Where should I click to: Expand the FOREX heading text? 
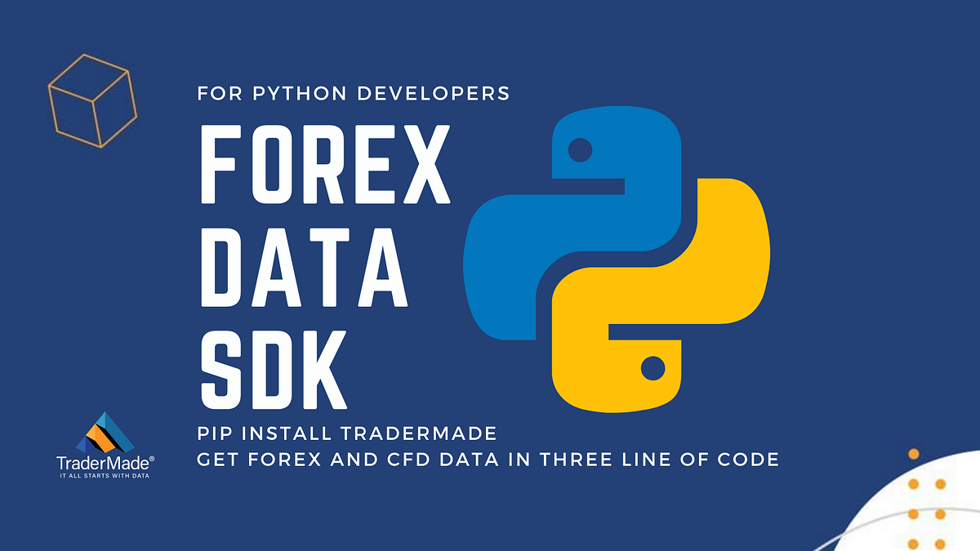[x=327, y=163]
